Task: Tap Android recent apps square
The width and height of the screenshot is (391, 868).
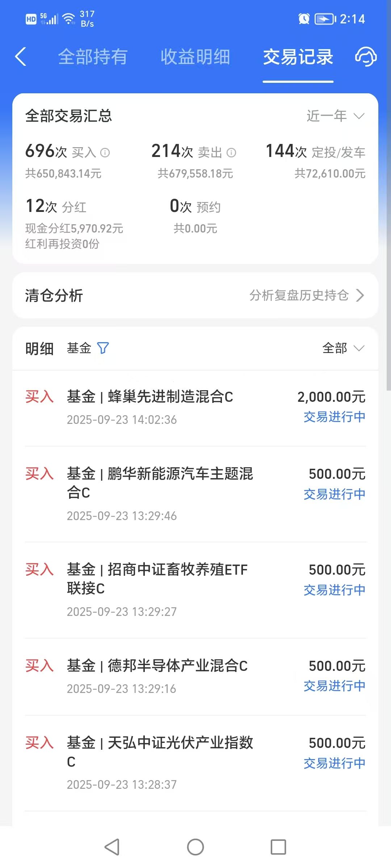Action: coord(278,847)
